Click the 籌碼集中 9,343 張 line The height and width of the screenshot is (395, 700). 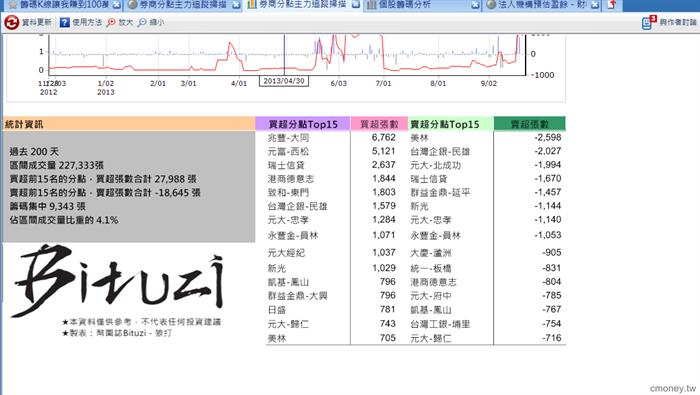[x=48, y=207]
